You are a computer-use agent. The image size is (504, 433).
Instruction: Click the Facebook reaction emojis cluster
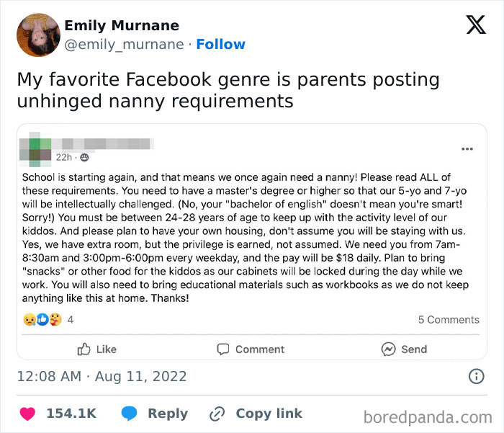(42, 319)
